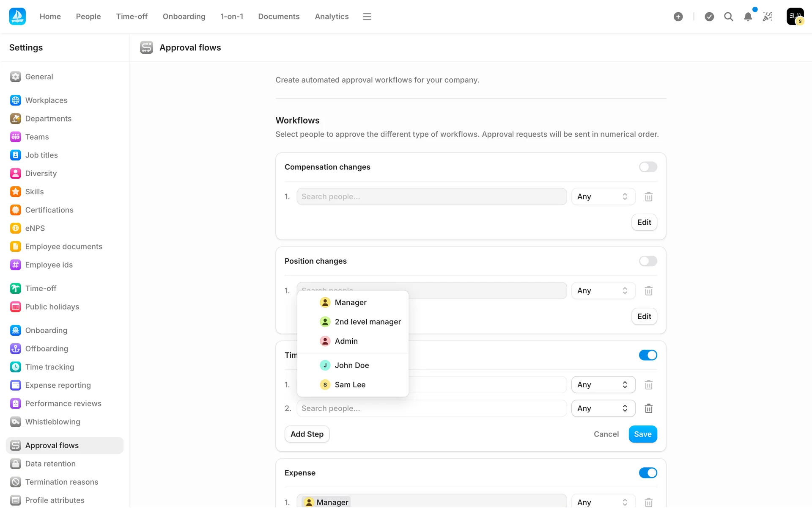Click the blue Save button

[642, 434]
